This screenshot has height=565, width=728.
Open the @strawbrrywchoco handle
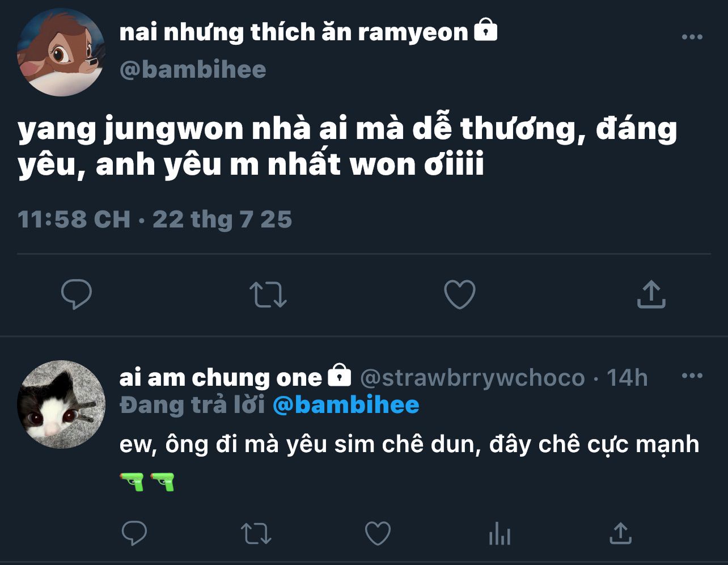[x=472, y=378]
